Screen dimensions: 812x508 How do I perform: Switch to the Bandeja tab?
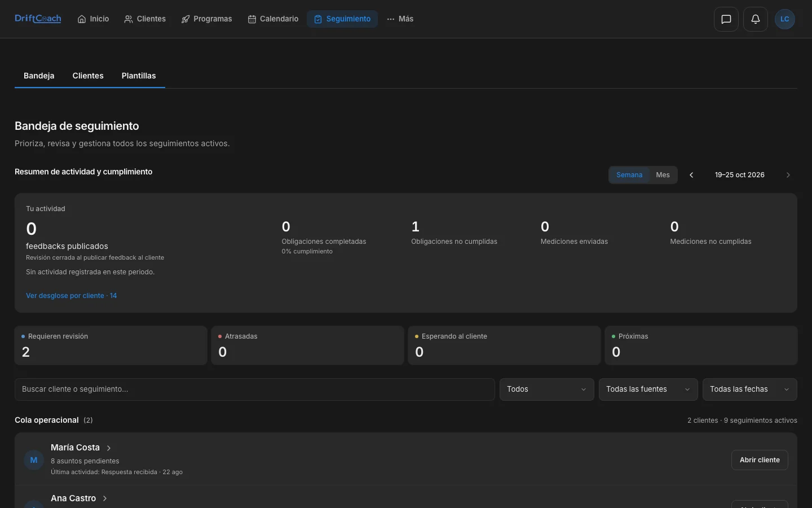(39, 76)
